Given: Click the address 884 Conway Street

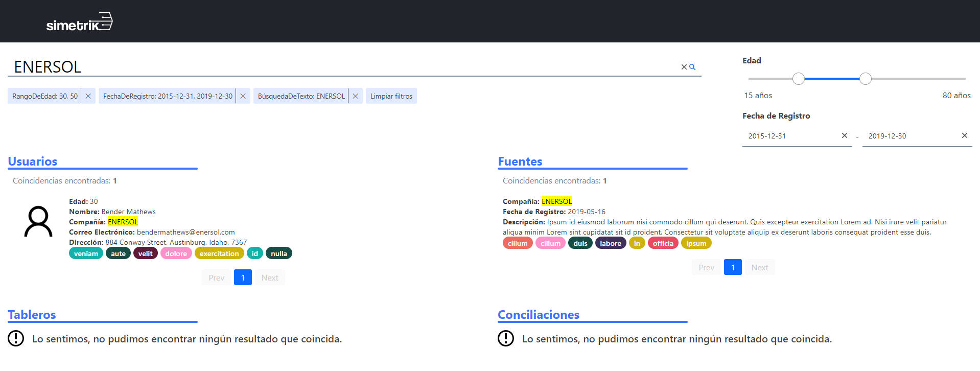Looking at the screenshot, I should point(176,242).
